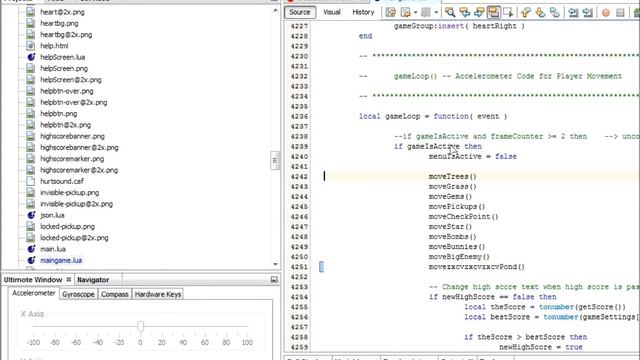640x360 pixels.
Task: Select helpScreen.lua in the file tree
Action: coord(62,57)
